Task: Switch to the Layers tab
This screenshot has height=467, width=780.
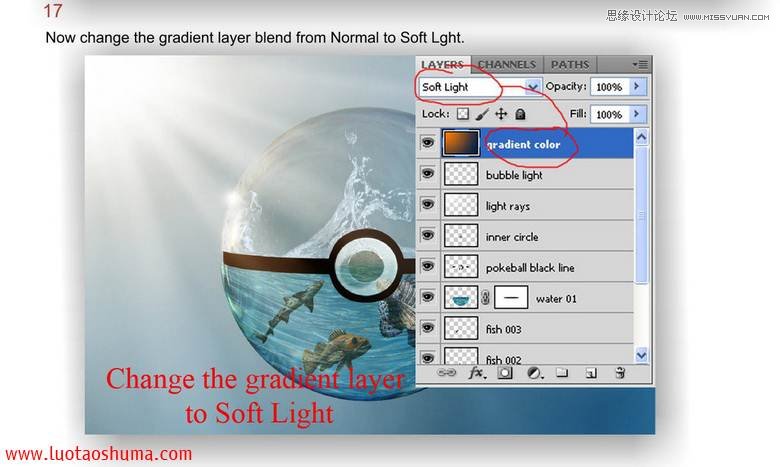Action: (442, 65)
